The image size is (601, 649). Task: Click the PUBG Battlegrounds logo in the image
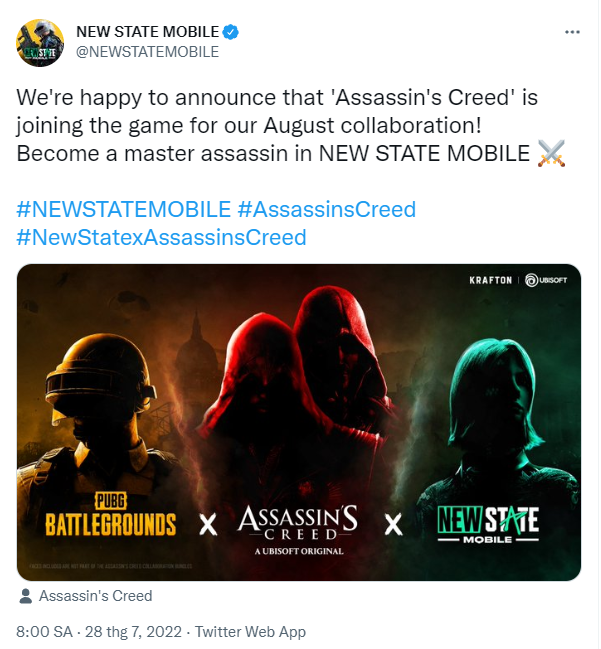click(111, 514)
